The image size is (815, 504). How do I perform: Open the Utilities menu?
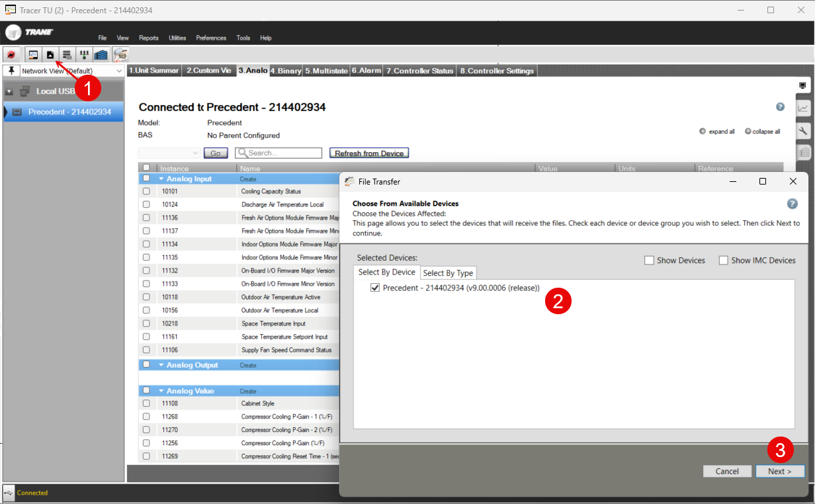click(177, 38)
